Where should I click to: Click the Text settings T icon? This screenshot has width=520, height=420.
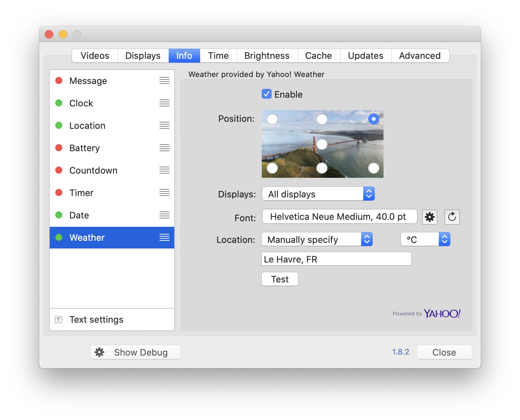(59, 320)
